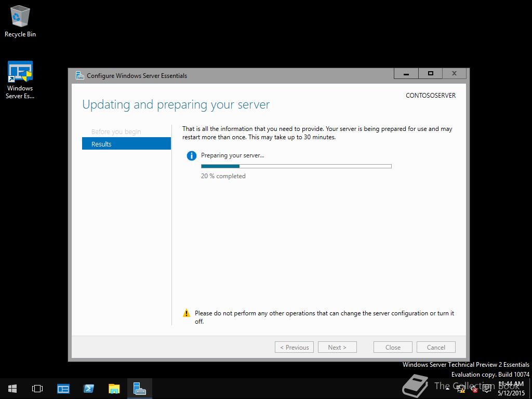Click the Cancel button
Image resolution: width=532 pixels, height=399 pixels.
tap(436, 347)
